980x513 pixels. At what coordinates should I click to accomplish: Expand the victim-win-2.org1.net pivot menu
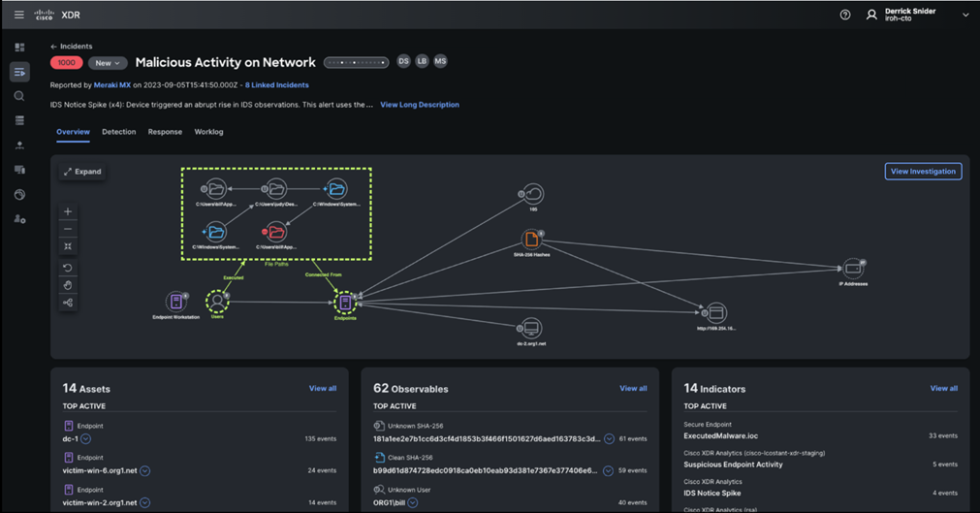point(145,503)
